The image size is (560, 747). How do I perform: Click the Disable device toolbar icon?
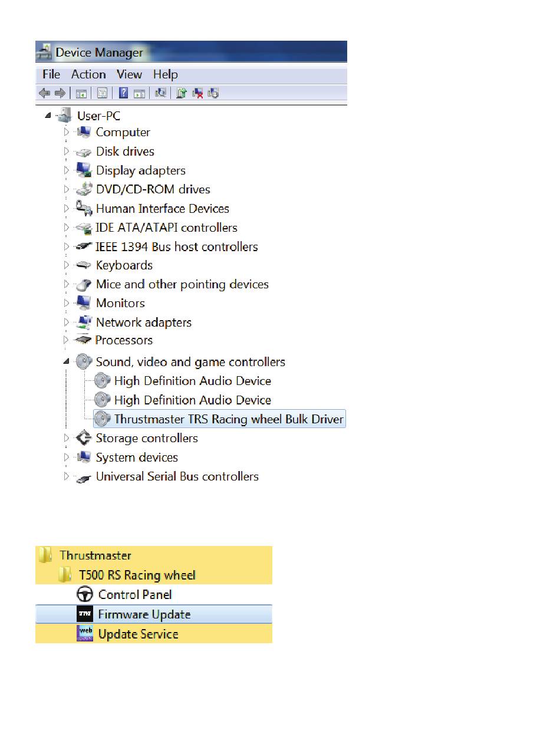tap(213, 93)
